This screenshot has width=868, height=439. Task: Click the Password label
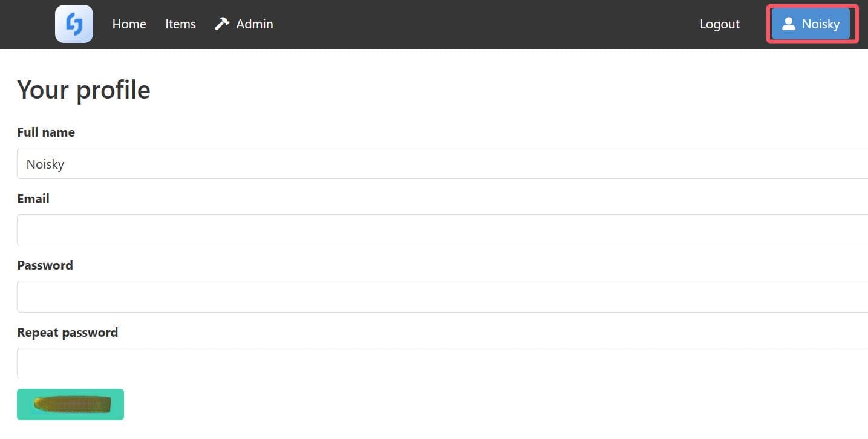(45, 265)
